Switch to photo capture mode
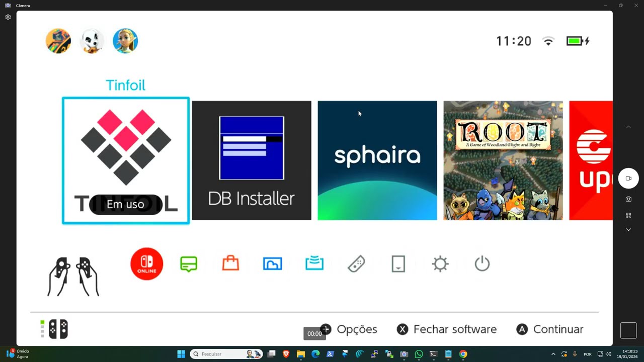Image resolution: width=644 pixels, height=362 pixels. pyautogui.click(x=628, y=199)
